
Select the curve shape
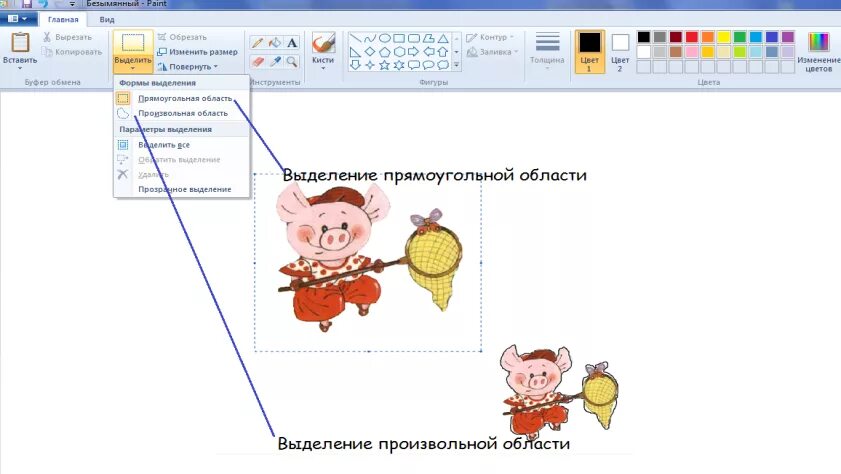(370, 39)
